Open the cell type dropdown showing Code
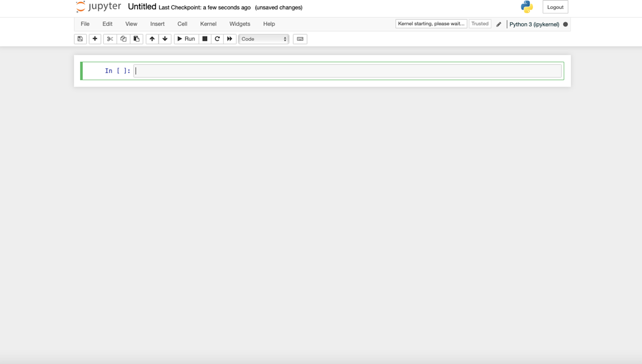 click(x=263, y=39)
